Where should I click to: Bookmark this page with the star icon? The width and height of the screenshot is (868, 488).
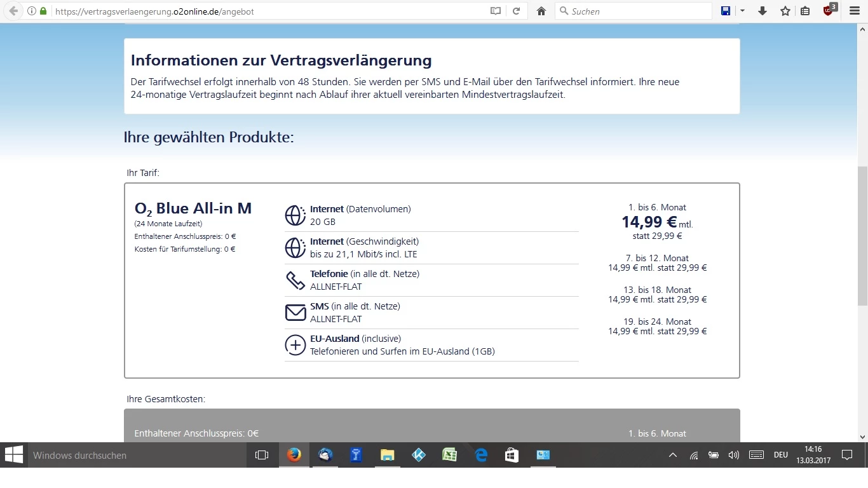coord(785,11)
